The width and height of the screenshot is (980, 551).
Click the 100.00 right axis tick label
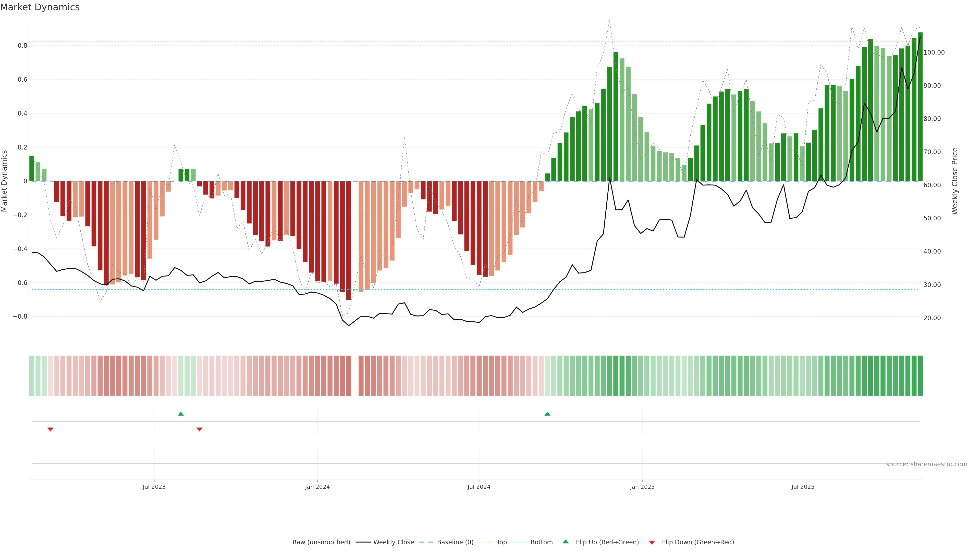pos(934,53)
